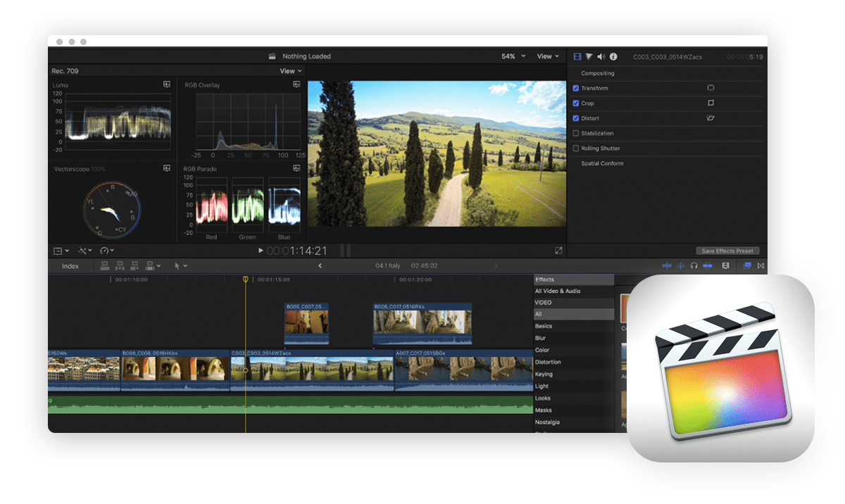Open the enhancements wand dropdown

pos(85,251)
